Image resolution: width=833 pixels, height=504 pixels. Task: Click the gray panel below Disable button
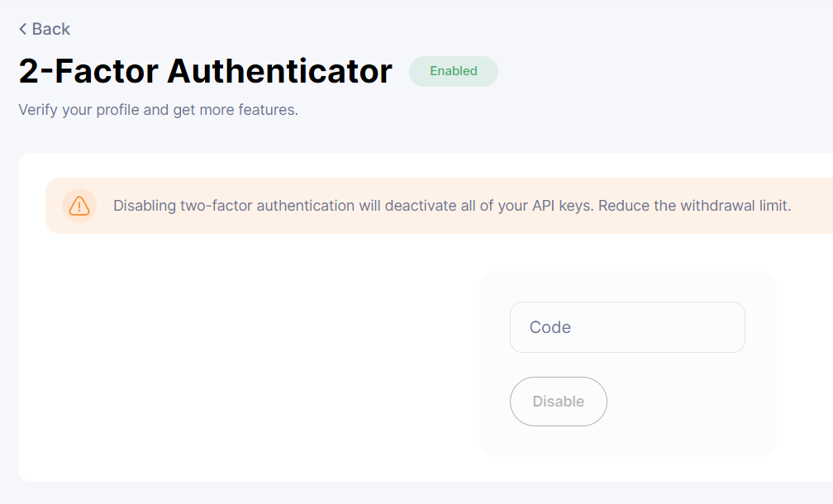coord(628,442)
